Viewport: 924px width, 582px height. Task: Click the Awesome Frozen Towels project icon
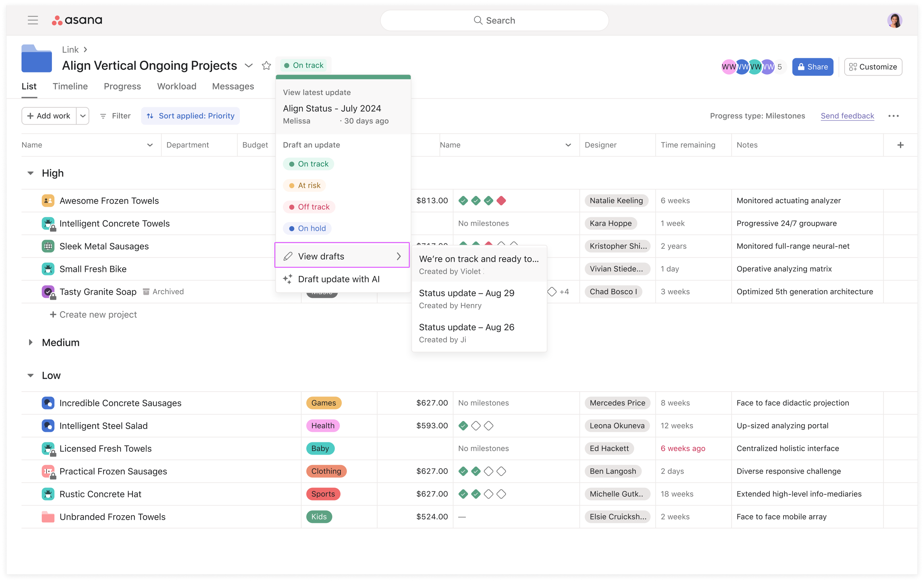click(x=48, y=200)
